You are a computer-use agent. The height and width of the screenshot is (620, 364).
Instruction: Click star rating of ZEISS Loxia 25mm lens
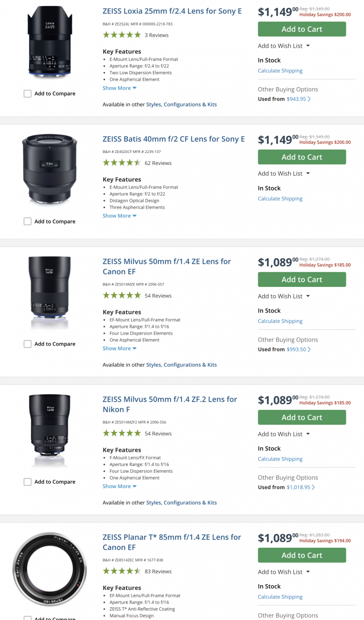coord(121,35)
